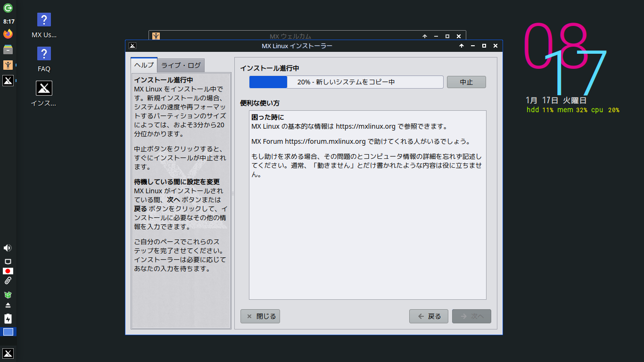Open the file manager panel icon
Viewport: 644px width, 362px height.
tap(8, 49)
